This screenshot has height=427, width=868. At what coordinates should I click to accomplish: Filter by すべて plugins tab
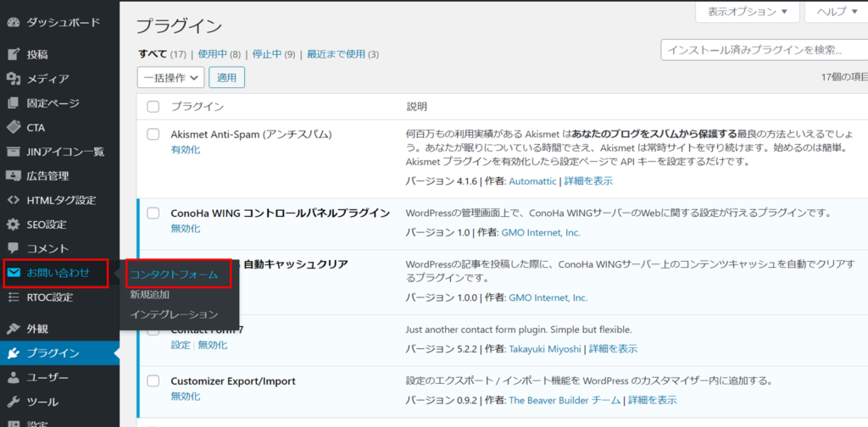click(x=153, y=54)
